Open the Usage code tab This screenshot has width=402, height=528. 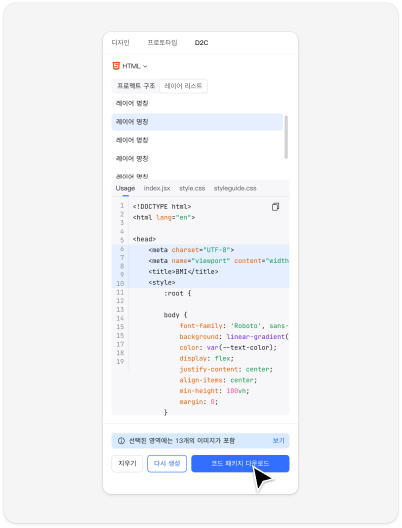[125, 188]
